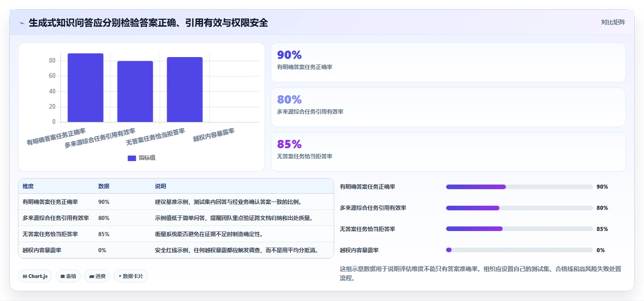Click the table row label 多来源综合任务引用有效率

(56, 218)
